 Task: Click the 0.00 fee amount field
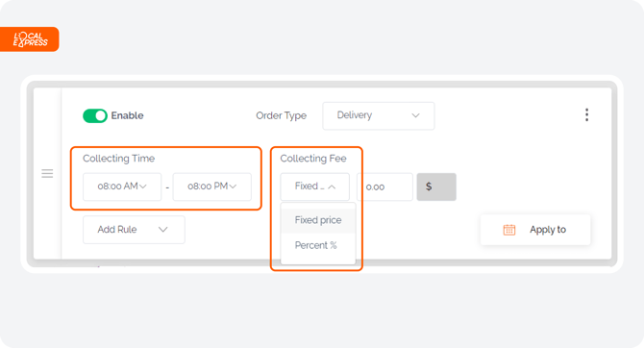[384, 186]
